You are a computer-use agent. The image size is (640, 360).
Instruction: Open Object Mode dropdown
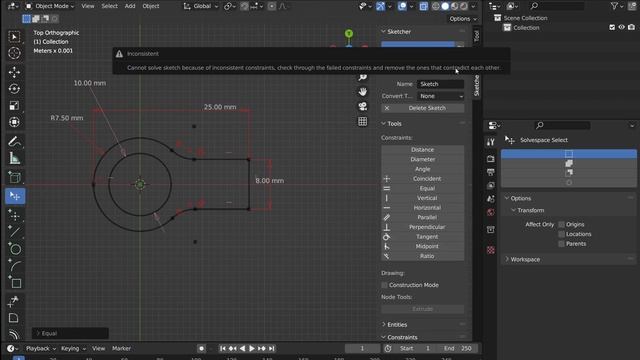tap(50, 6)
